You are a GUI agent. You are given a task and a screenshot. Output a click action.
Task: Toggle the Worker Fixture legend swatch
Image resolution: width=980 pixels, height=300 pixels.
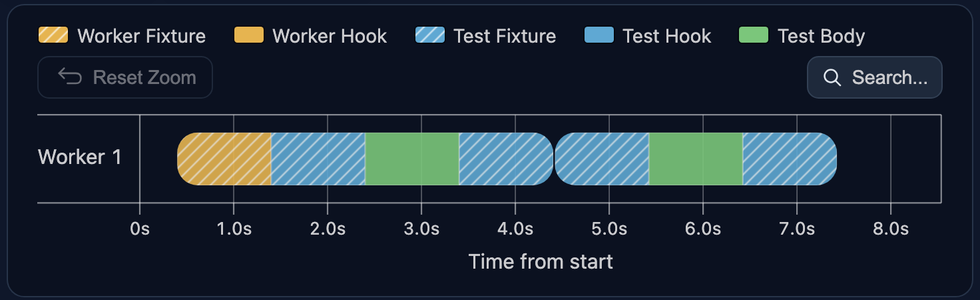(x=53, y=35)
